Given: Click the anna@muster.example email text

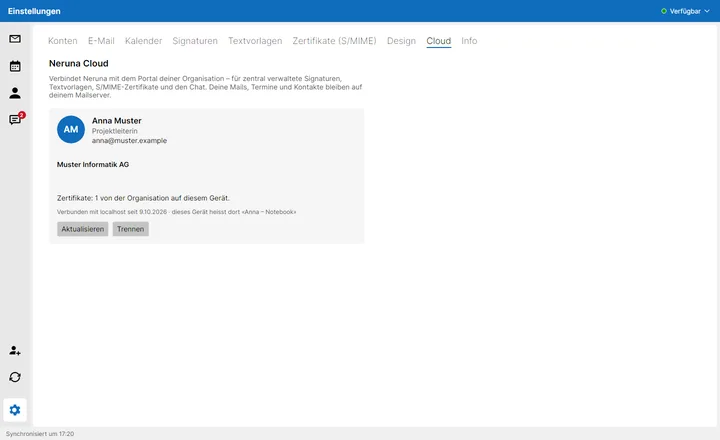Looking at the screenshot, I should click(x=129, y=141).
